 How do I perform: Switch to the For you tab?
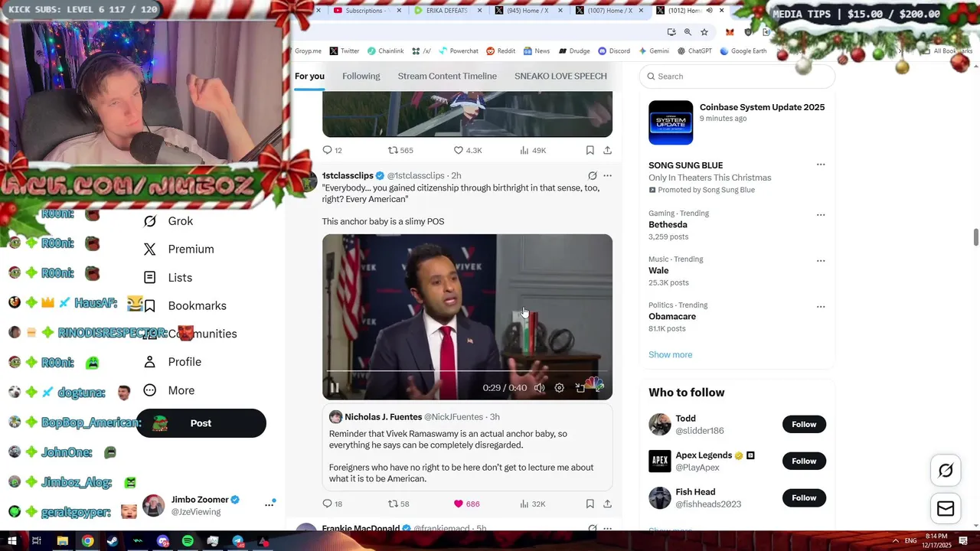coord(309,77)
